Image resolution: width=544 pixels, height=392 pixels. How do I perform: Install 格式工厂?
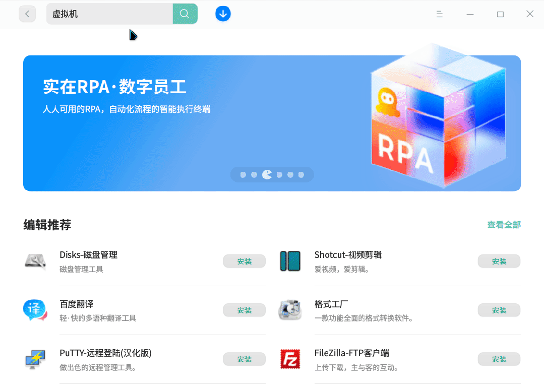499,310
